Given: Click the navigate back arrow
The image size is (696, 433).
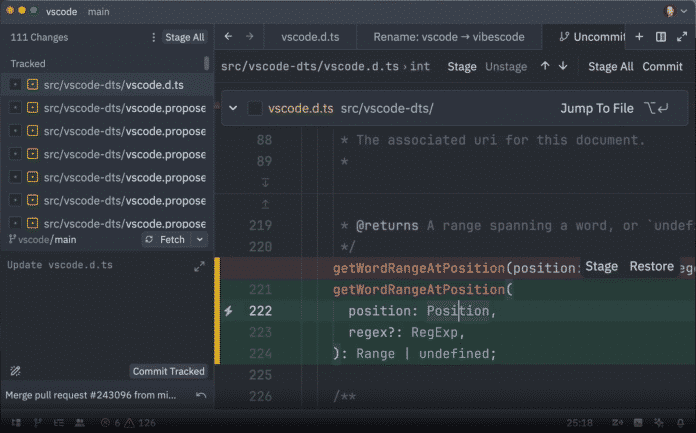Looking at the screenshot, I should (x=228, y=37).
